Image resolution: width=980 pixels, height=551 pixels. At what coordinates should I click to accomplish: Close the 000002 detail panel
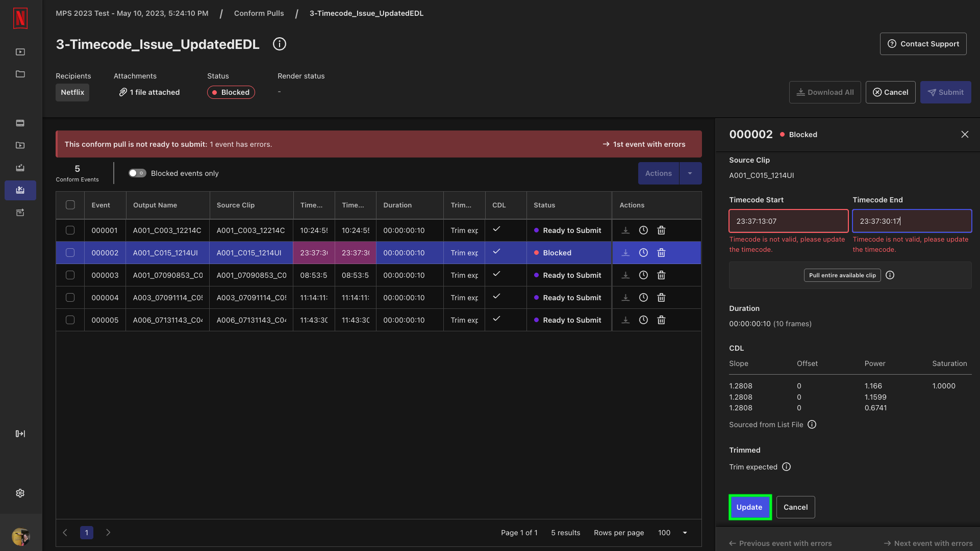(965, 135)
